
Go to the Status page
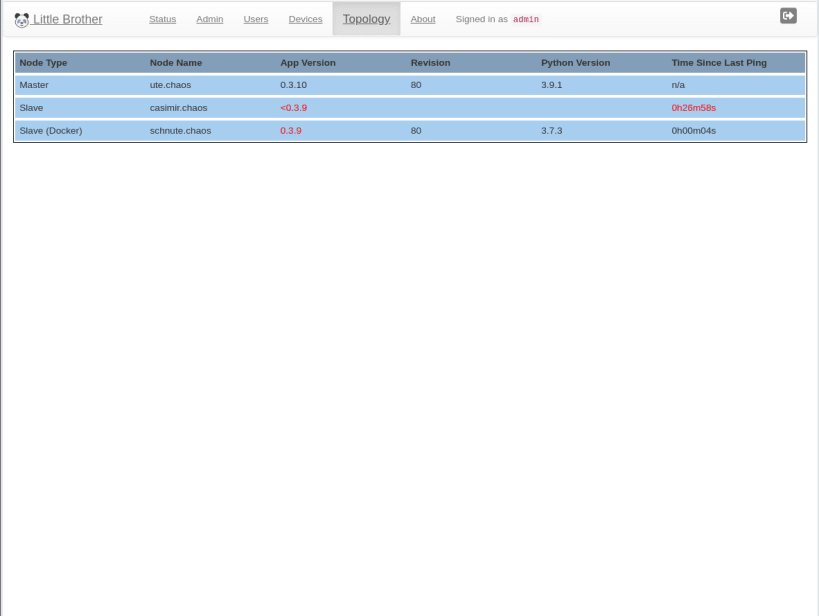(162, 19)
